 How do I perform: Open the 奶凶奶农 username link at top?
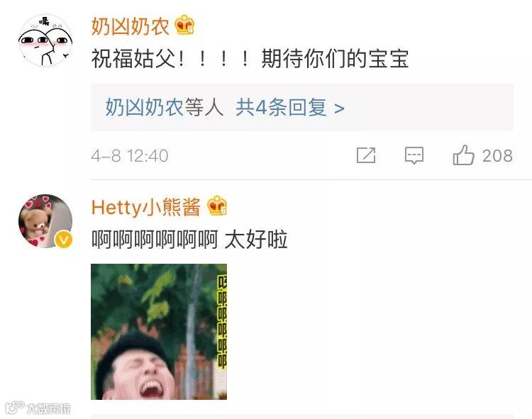point(131,26)
